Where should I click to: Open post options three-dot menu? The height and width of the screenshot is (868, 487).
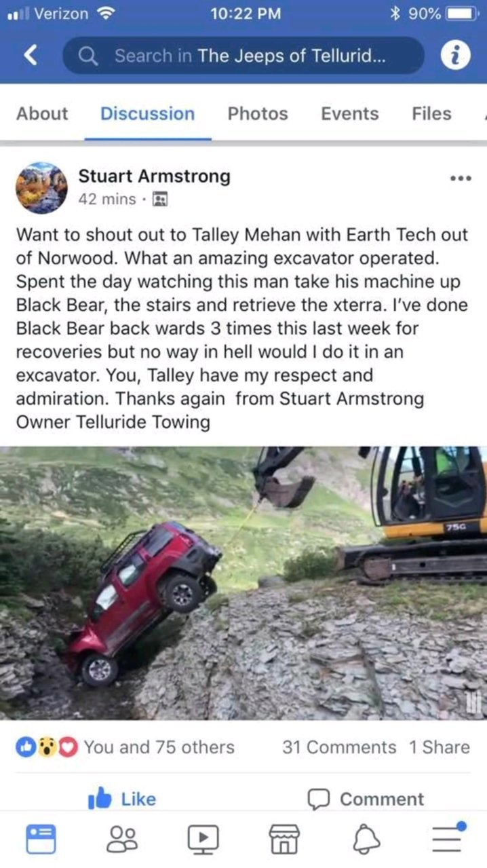coord(461,178)
